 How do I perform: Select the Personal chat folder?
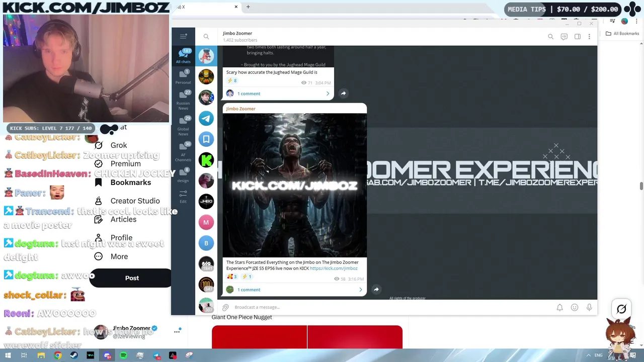tap(183, 76)
